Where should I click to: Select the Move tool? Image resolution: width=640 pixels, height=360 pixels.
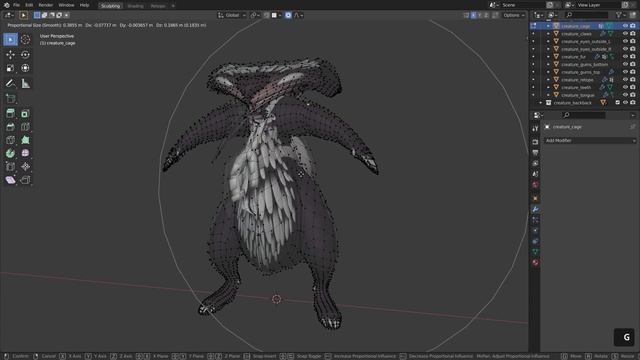[x=10, y=55]
